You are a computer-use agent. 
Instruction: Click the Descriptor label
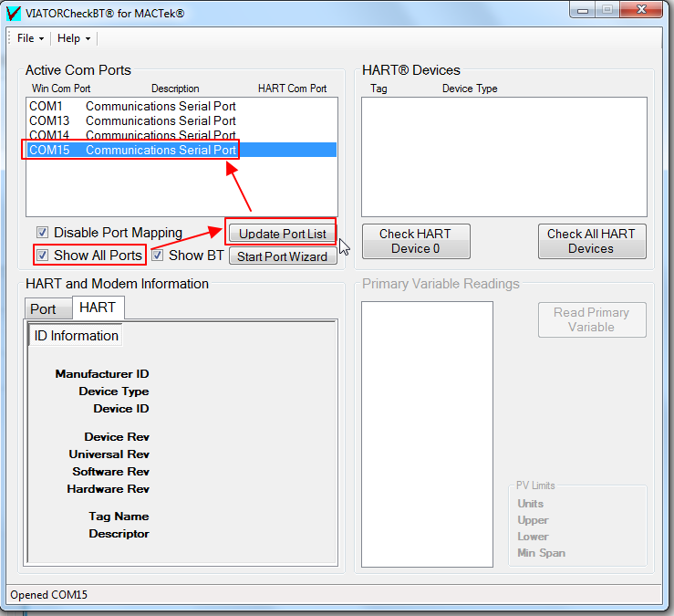(119, 534)
